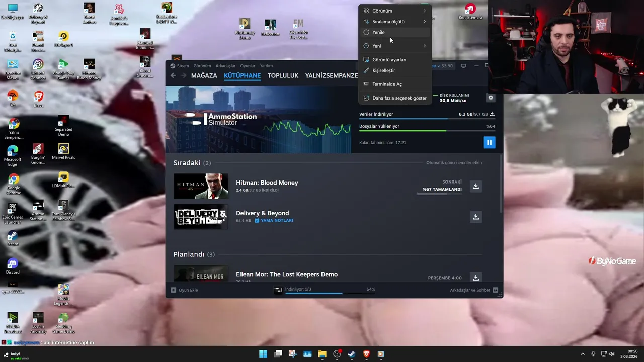Show hidden tray icons chevron

tap(583, 354)
